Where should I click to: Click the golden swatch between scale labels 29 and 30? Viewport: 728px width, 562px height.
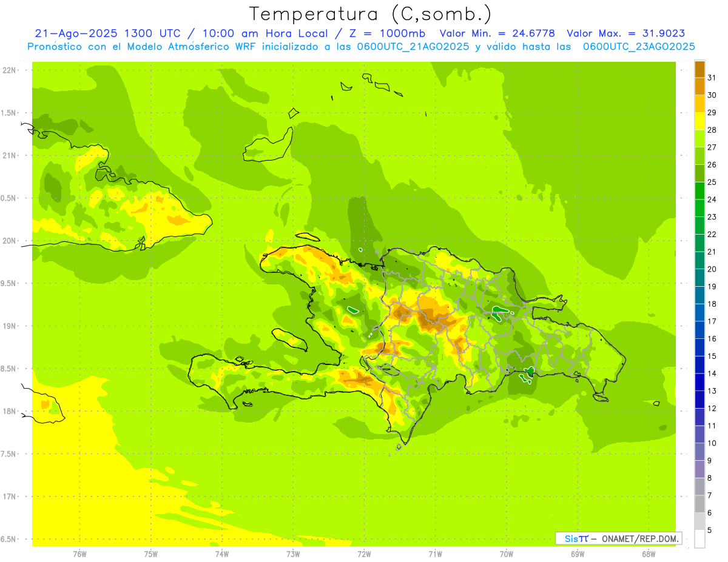(699, 104)
